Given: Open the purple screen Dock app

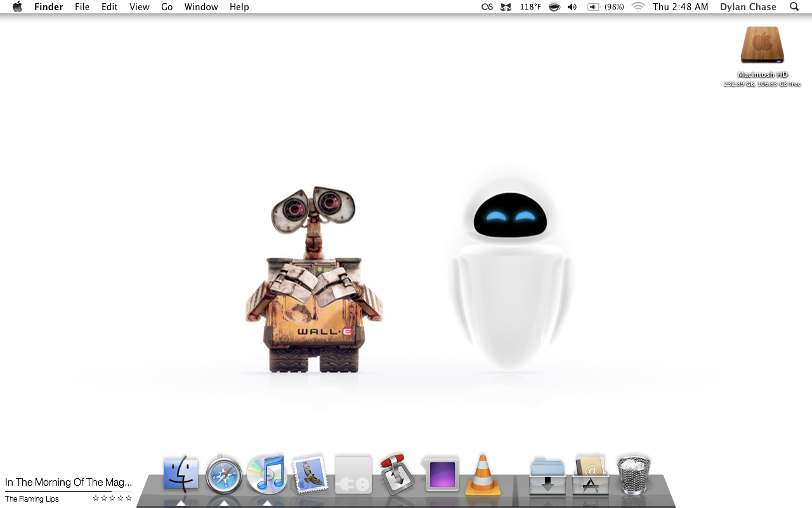Looking at the screenshot, I should [x=440, y=474].
